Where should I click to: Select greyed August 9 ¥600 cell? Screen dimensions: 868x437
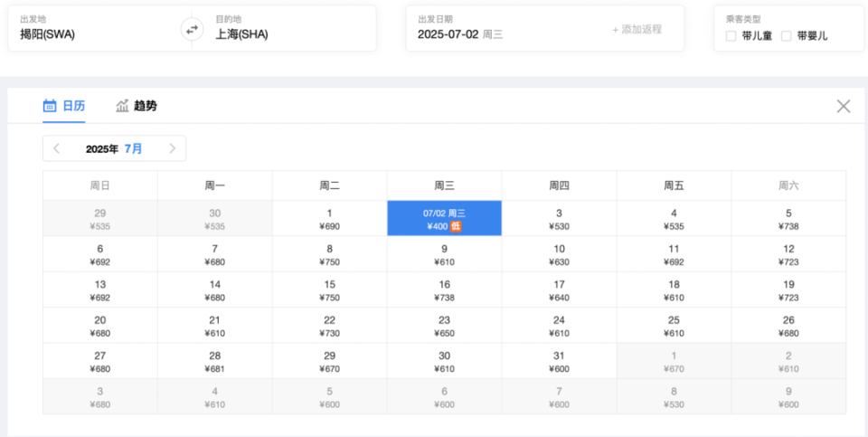(x=788, y=396)
